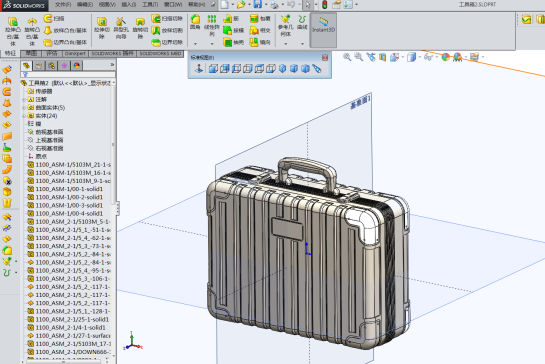The image size is (545, 364).
Task: Zoom to fit in the view toolbar
Action: pyautogui.click(x=347, y=57)
